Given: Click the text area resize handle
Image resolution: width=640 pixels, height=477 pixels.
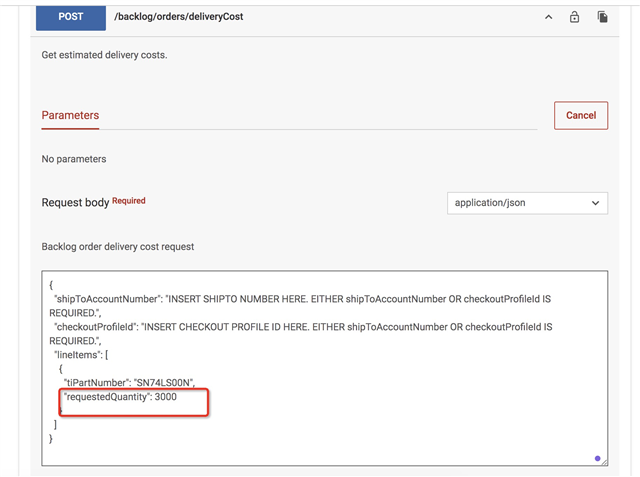Looking at the screenshot, I should (604, 462).
